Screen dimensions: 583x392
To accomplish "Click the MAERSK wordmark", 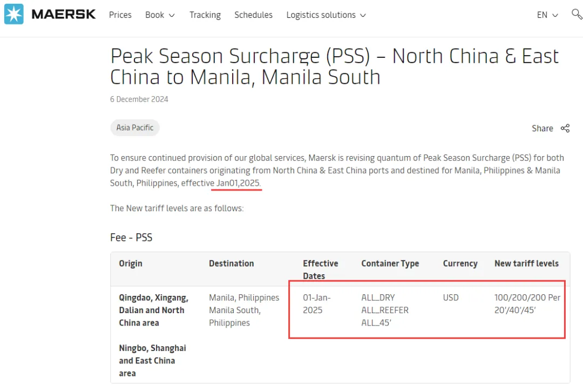I will [x=64, y=15].
